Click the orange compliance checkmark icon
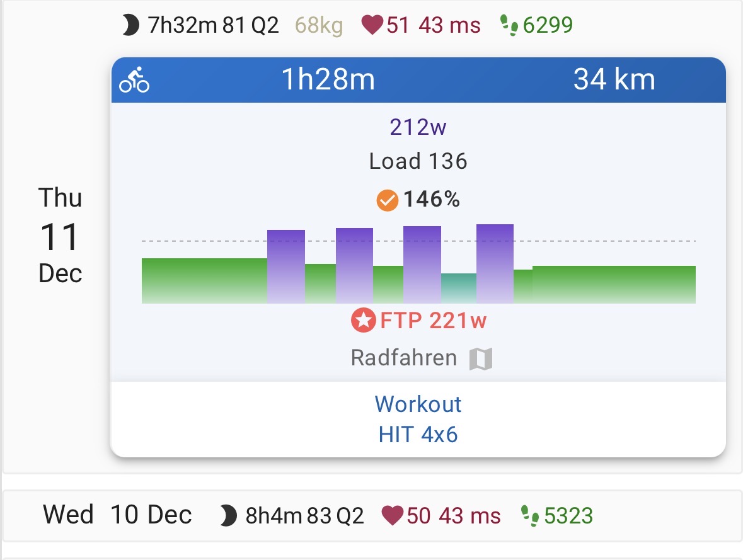The height and width of the screenshot is (560, 743). (387, 200)
